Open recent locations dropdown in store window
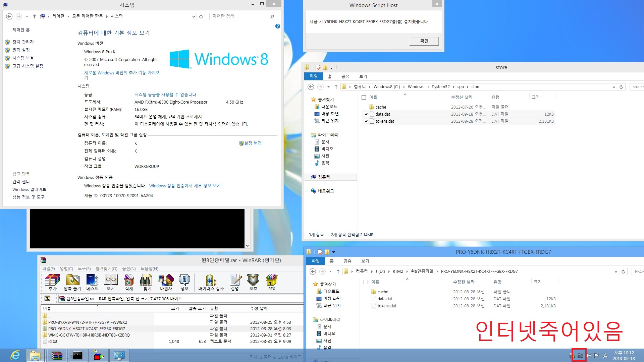644x362 pixels. pos(328,87)
